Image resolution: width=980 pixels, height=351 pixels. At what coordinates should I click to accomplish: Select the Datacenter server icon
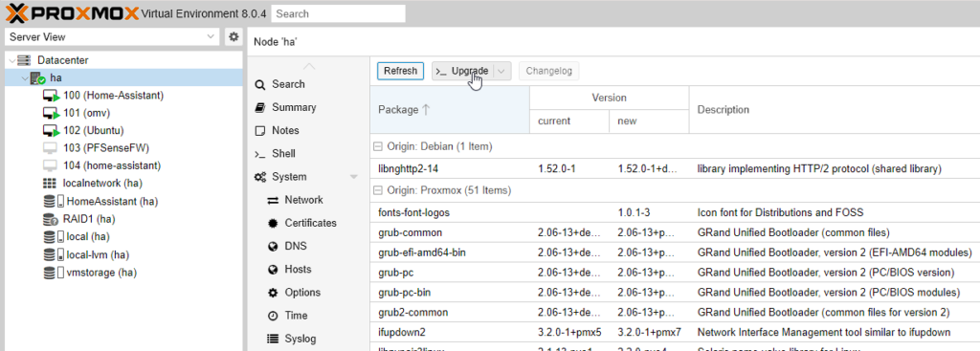point(24,60)
